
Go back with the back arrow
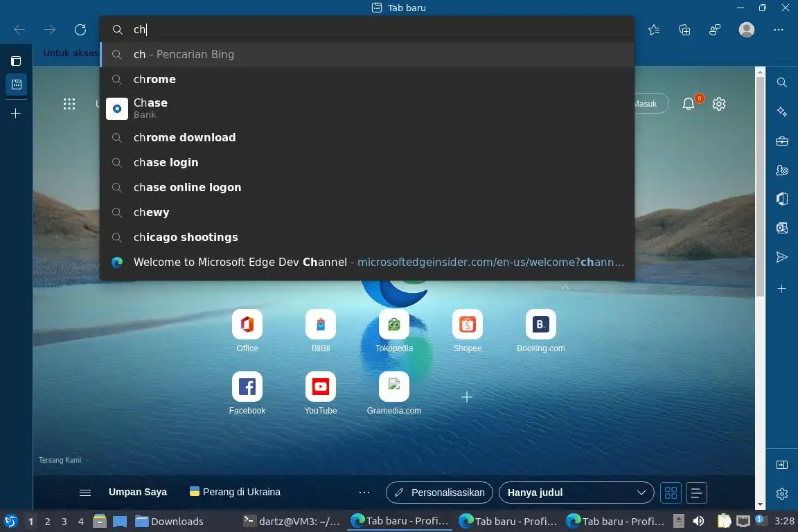point(19,30)
